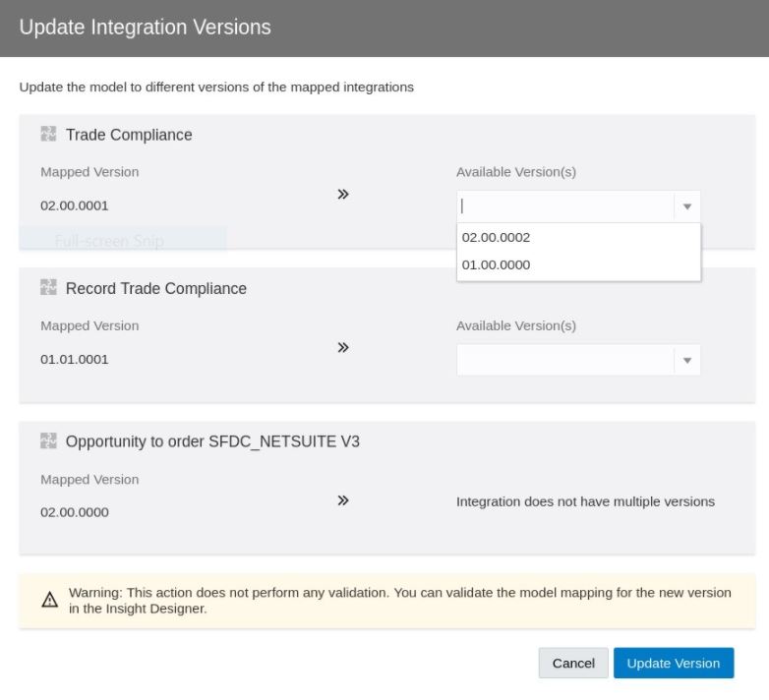Click the Opportunity to order integration puzzle icon
The width and height of the screenshot is (769, 700).
tap(48, 441)
